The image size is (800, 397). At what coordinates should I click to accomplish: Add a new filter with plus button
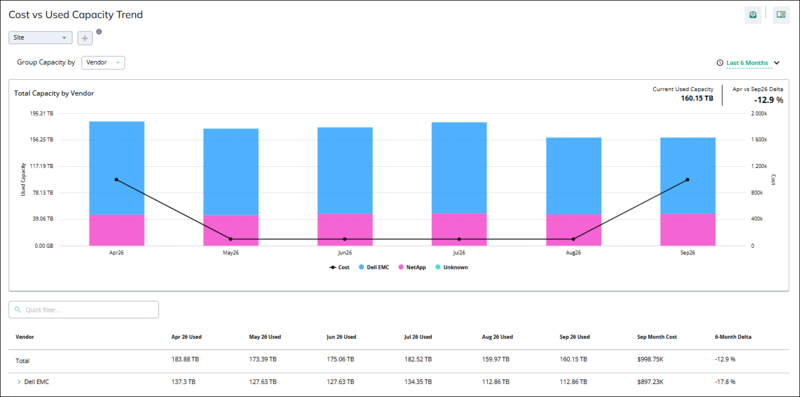coord(85,38)
